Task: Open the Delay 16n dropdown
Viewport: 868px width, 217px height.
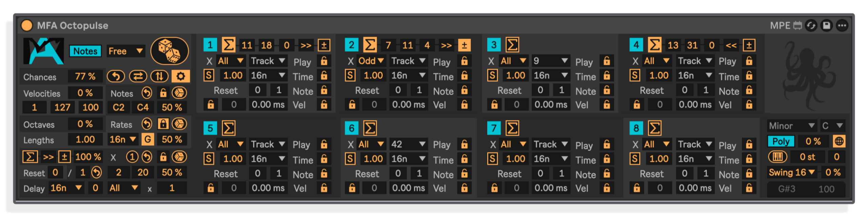Action: pos(66,188)
